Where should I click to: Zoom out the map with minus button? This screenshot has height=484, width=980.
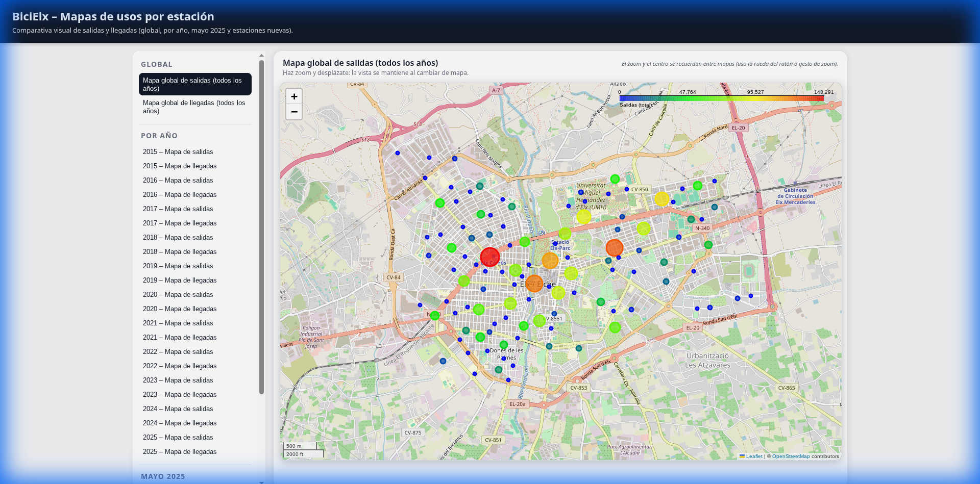click(x=294, y=112)
